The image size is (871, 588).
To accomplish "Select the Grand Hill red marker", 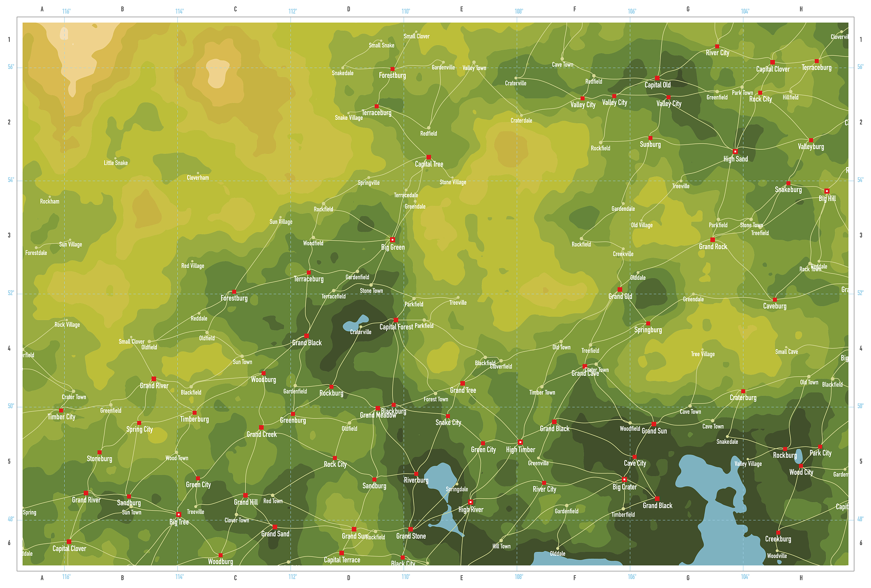I will point(245,495).
